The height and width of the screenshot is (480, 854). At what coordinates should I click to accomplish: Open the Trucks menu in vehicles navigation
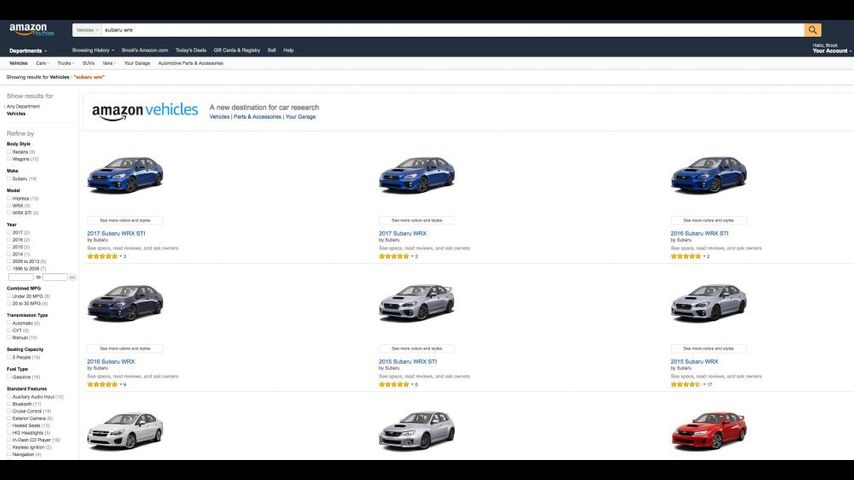click(x=65, y=63)
